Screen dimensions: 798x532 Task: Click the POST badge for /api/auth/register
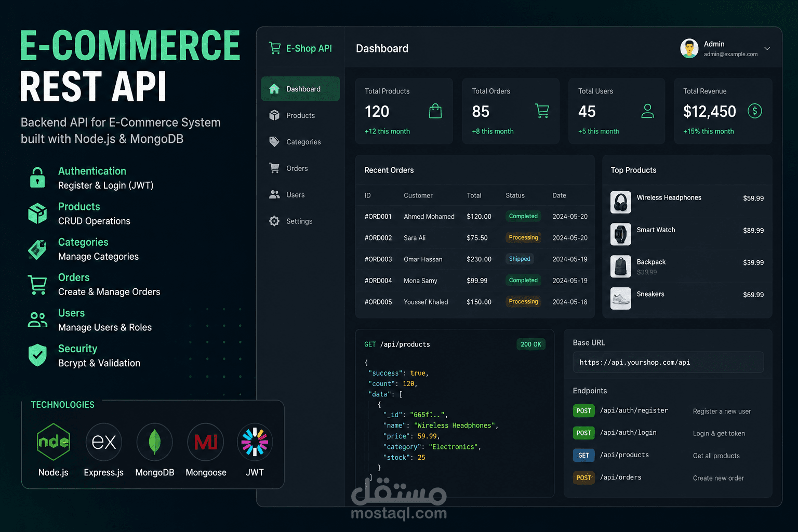point(584,411)
